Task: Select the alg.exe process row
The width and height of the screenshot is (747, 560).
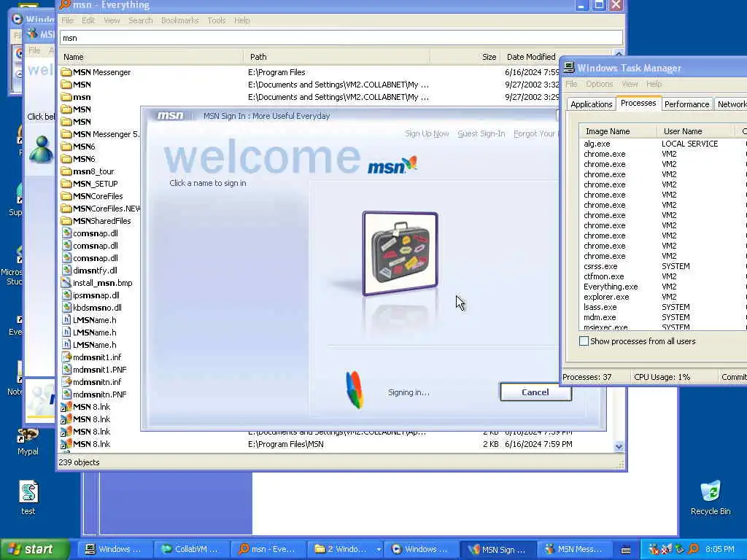Action: pyautogui.click(x=662, y=144)
